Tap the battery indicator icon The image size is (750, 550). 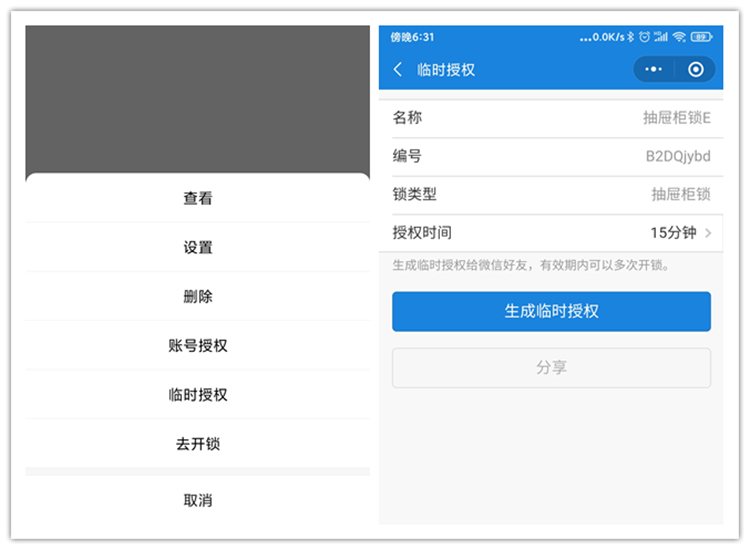pos(701,37)
